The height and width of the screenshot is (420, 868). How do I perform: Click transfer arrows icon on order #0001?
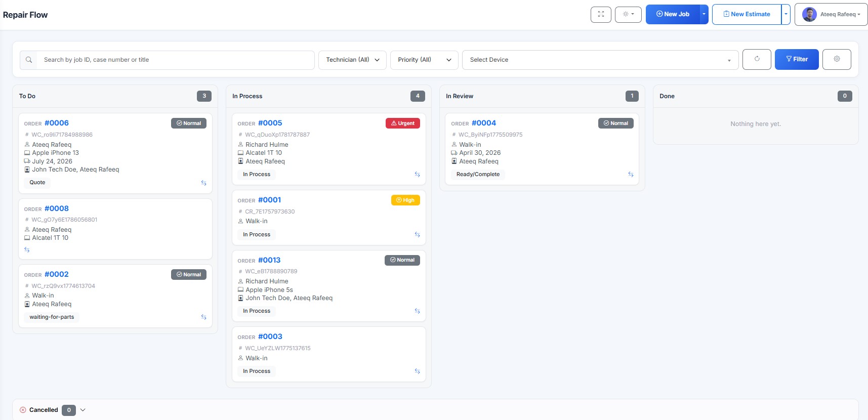tap(417, 234)
